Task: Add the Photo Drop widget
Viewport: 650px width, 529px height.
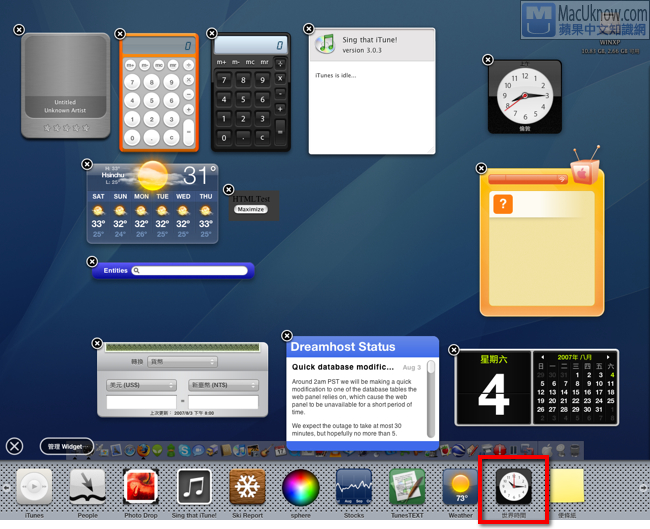Action: point(141,487)
